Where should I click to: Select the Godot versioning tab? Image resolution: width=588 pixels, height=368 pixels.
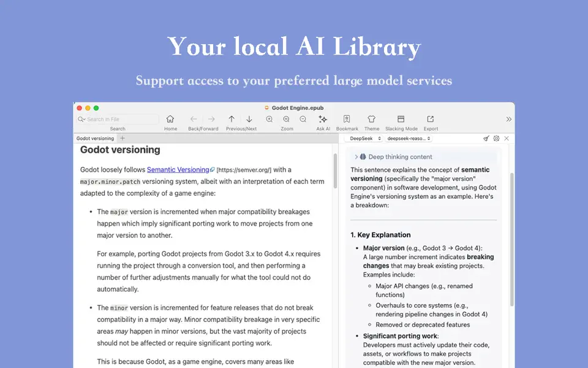pos(94,139)
